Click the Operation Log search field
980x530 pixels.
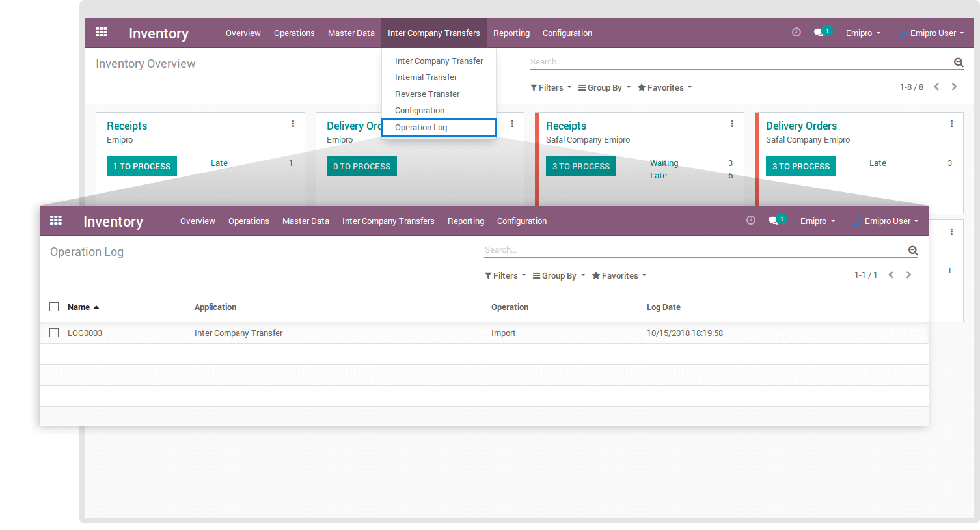(x=693, y=250)
